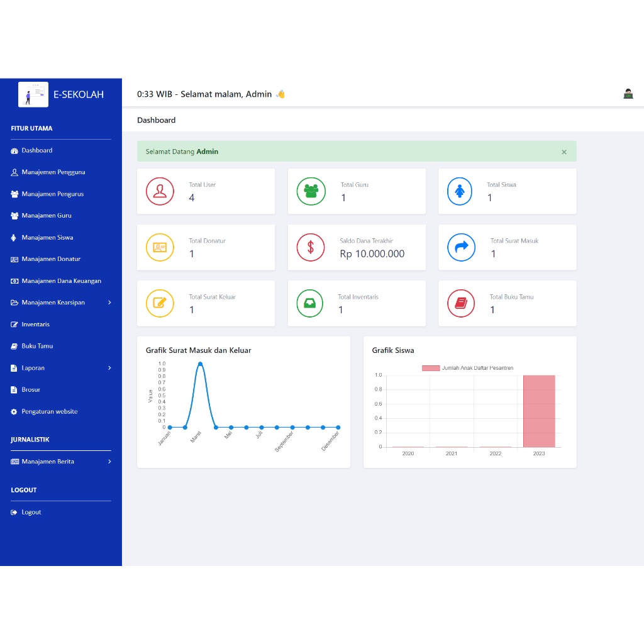Image resolution: width=644 pixels, height=644 pixels.
Task: Navigate to Manajamen Donatur
Action: point(51,260)
